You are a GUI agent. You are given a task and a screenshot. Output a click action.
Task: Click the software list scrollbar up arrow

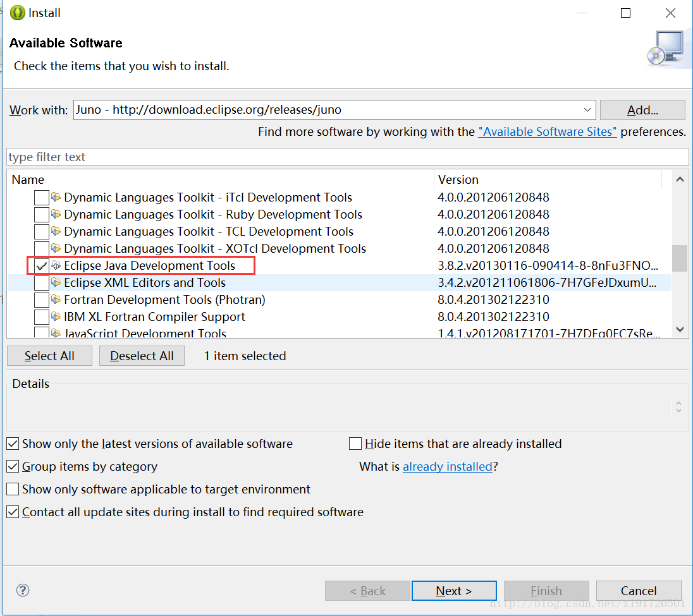pyautogui.click(x=680, y=179)
